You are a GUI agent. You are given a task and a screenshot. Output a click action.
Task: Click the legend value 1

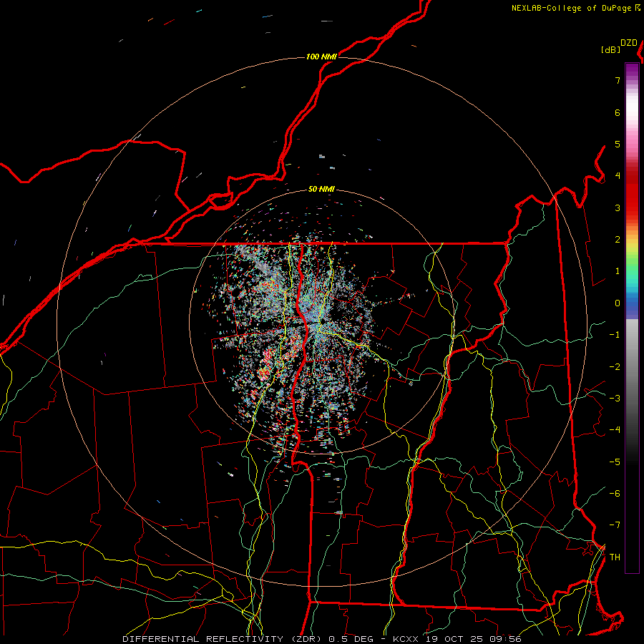[x=618, y=271]
